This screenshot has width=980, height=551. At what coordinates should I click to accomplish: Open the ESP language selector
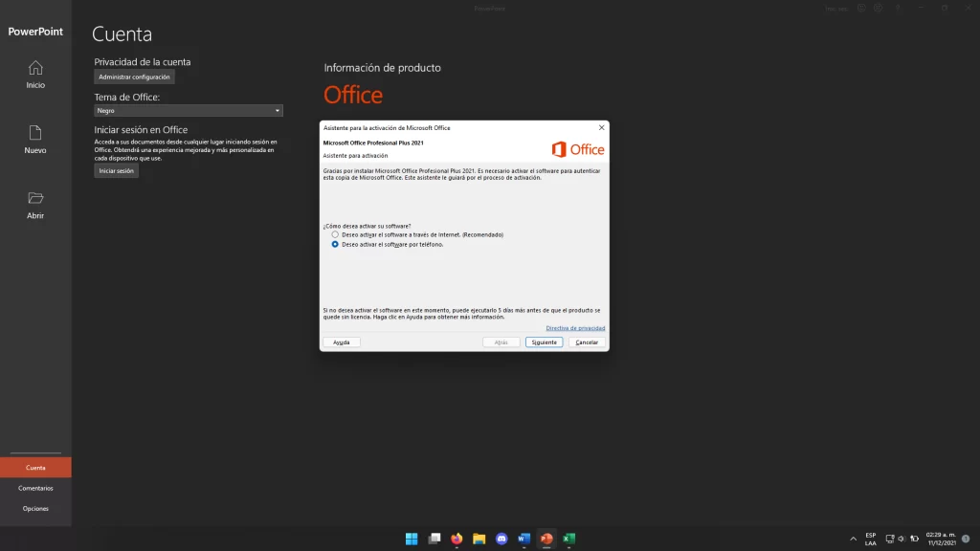870,539
